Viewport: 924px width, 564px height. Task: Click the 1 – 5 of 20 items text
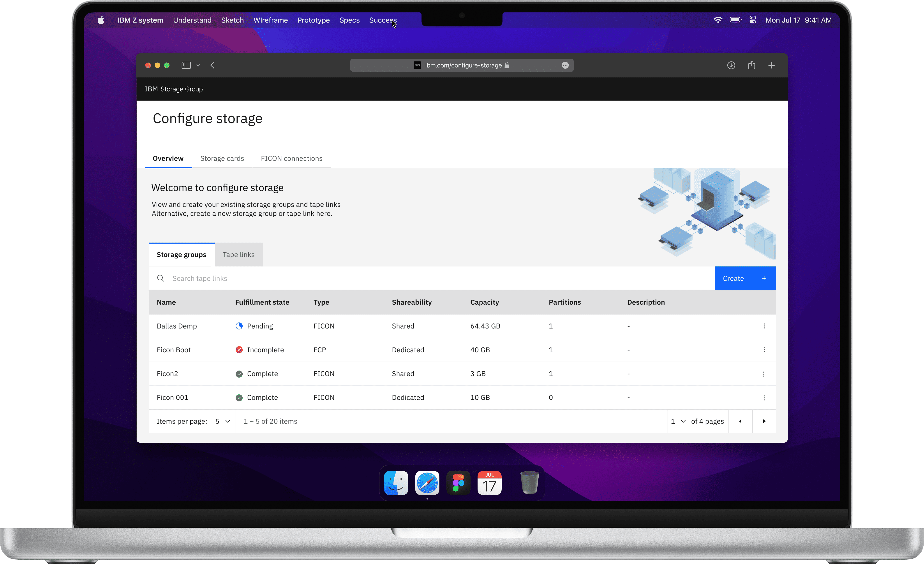coord(270,421)
